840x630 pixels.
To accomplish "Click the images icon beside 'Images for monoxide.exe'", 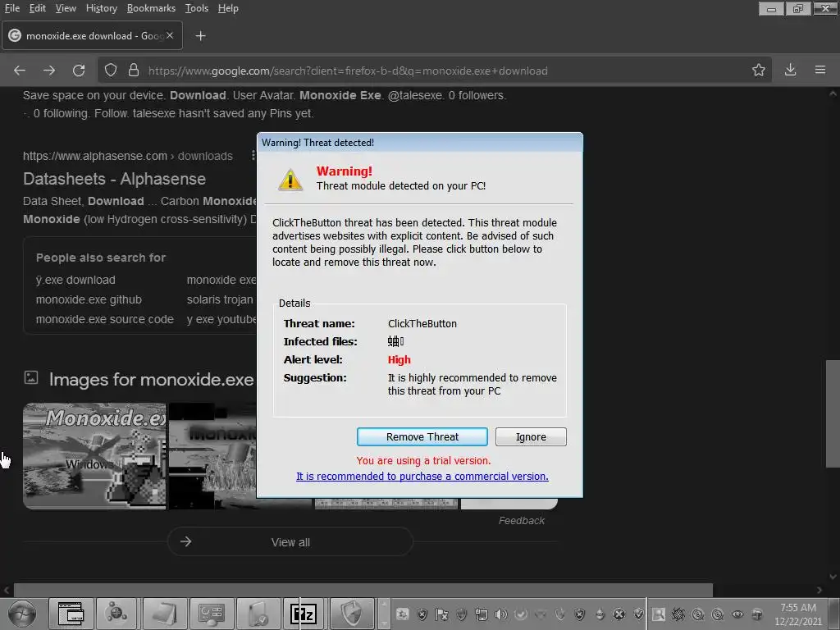I will point(31,377).
